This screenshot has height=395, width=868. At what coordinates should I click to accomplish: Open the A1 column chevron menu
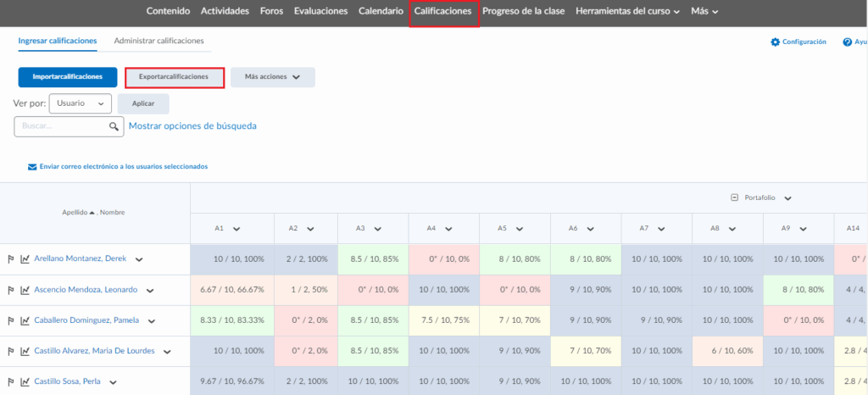point(236,229)
